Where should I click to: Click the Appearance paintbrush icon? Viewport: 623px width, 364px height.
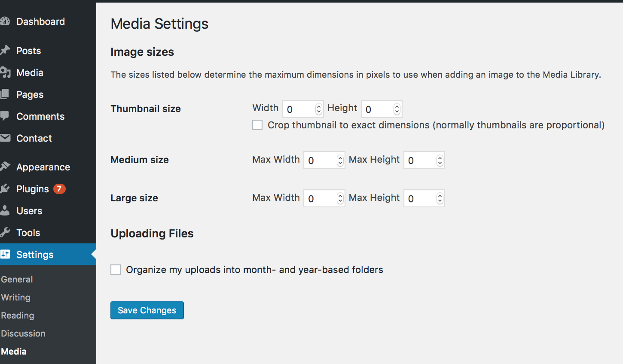point(5,167)
